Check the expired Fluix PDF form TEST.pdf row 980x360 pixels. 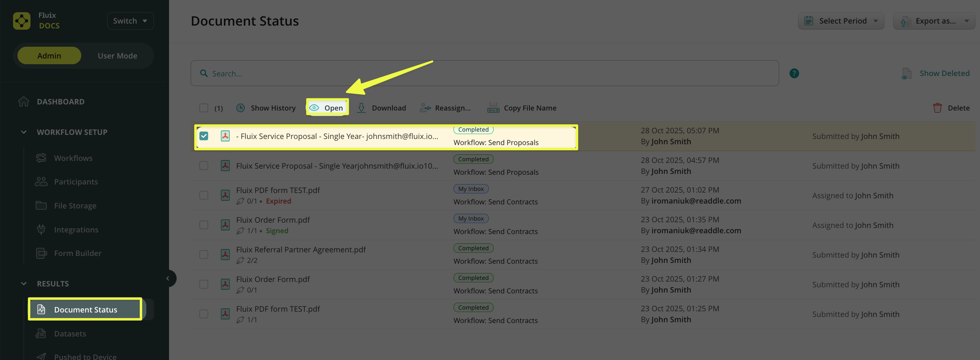(x=204, y=195)
